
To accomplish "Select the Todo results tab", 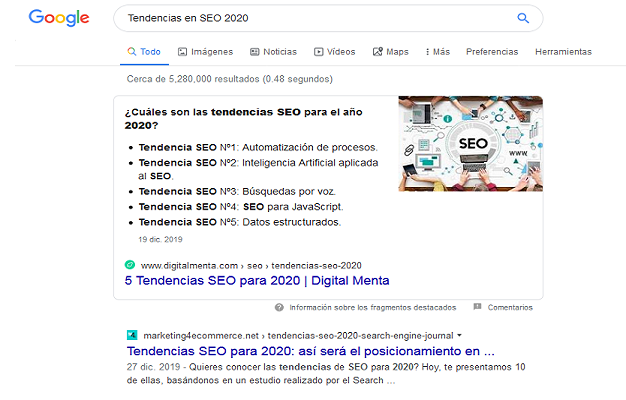I will point(143,51).
